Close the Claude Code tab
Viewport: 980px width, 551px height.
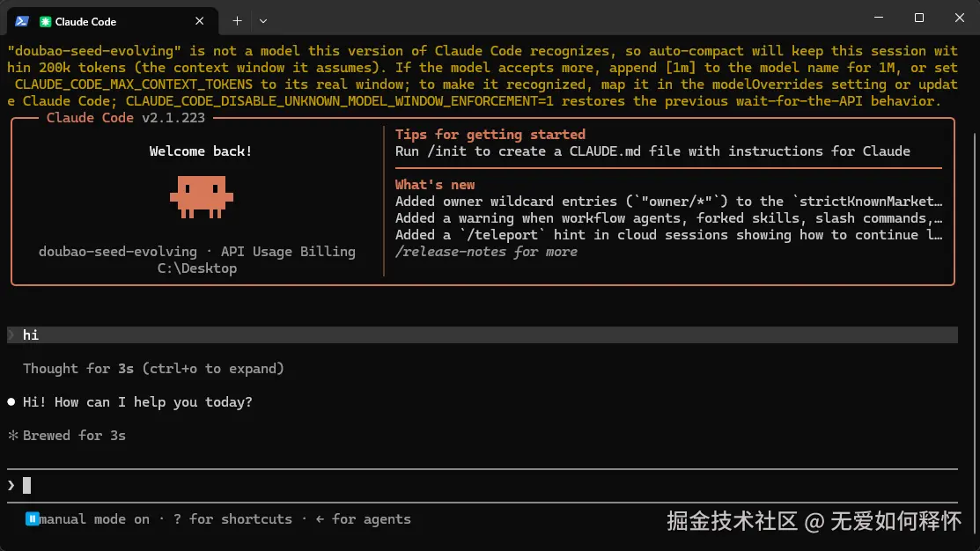click(199, 21)
